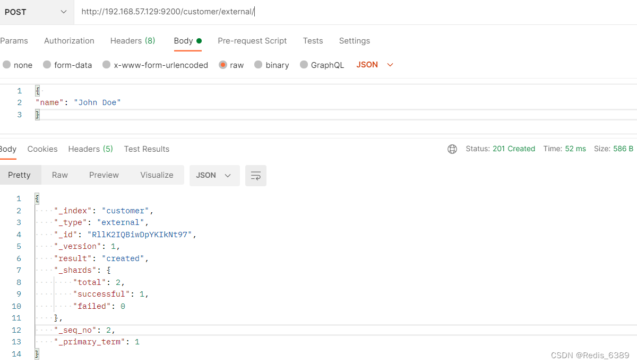Choose x-www-form-urlencoded radio option
This screenshot has height=364, width=637.
[x=107, y=65]
